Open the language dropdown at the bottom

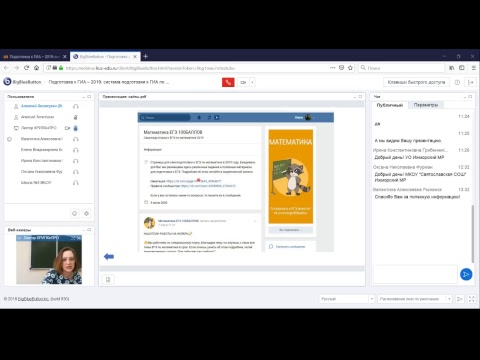tap(347, 299)
